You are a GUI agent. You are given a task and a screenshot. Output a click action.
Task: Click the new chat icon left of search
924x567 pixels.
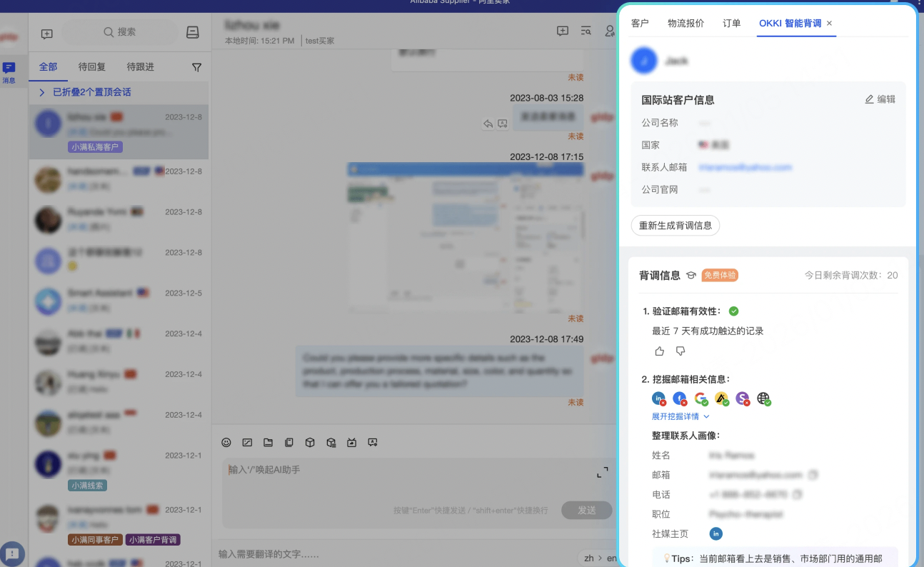point(47,34)
